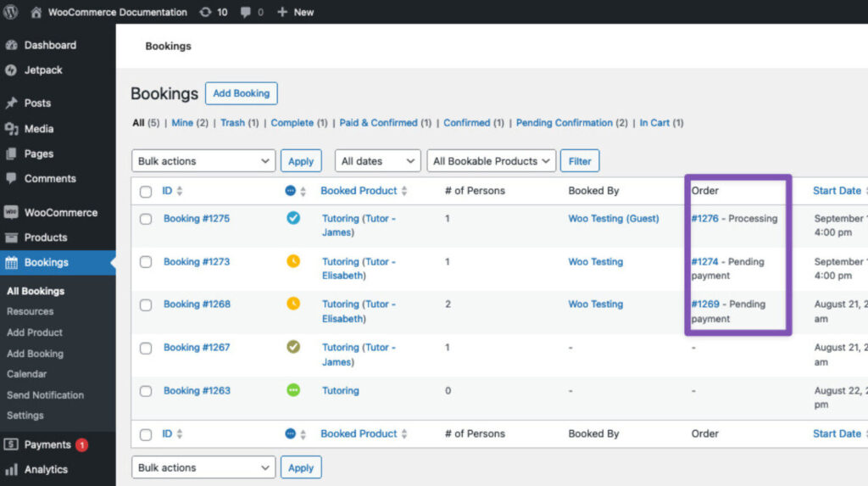The height and width of the screenshot is (486, 868).
Task: Open order #1274 link
Action: pos(704,261)
